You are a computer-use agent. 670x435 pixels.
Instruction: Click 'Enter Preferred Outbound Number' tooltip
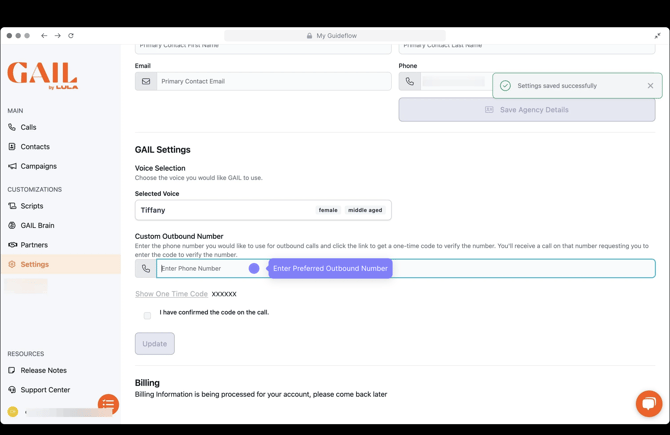(x=330, y=268)
